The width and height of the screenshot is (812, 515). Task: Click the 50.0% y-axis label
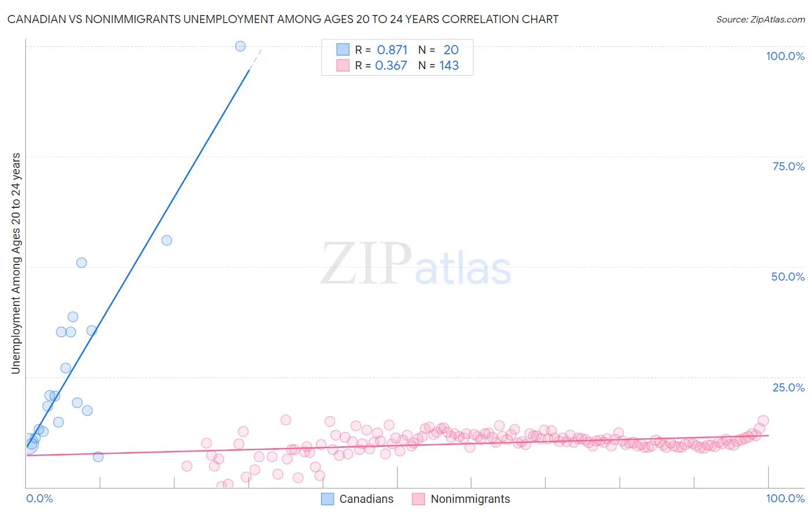pos(788,277)
